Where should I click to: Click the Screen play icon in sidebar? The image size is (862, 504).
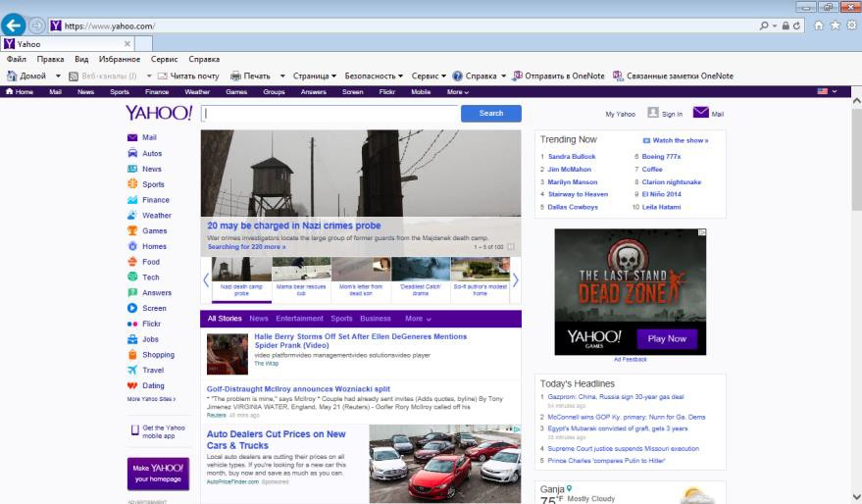132,308
